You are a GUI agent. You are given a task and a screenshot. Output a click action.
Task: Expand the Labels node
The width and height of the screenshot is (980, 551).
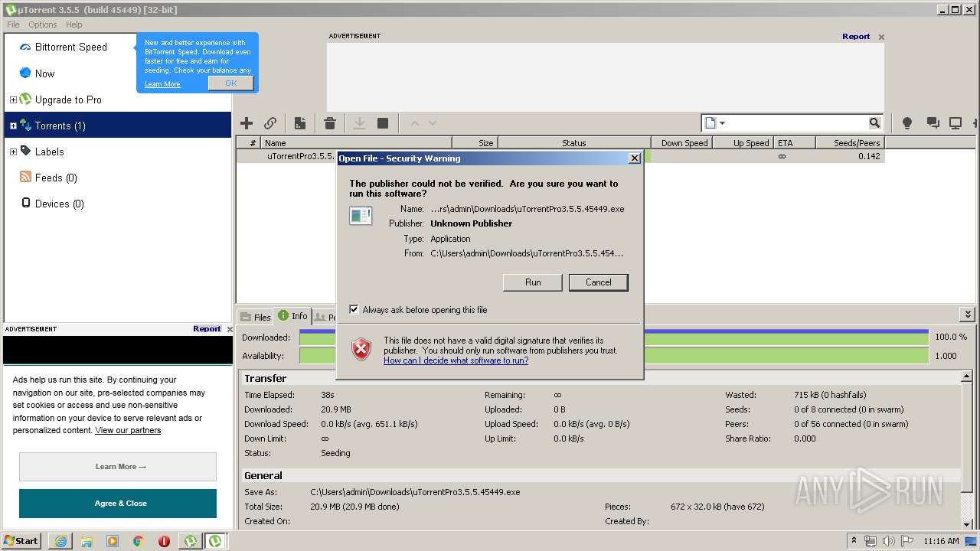click(x=13, y=152)
